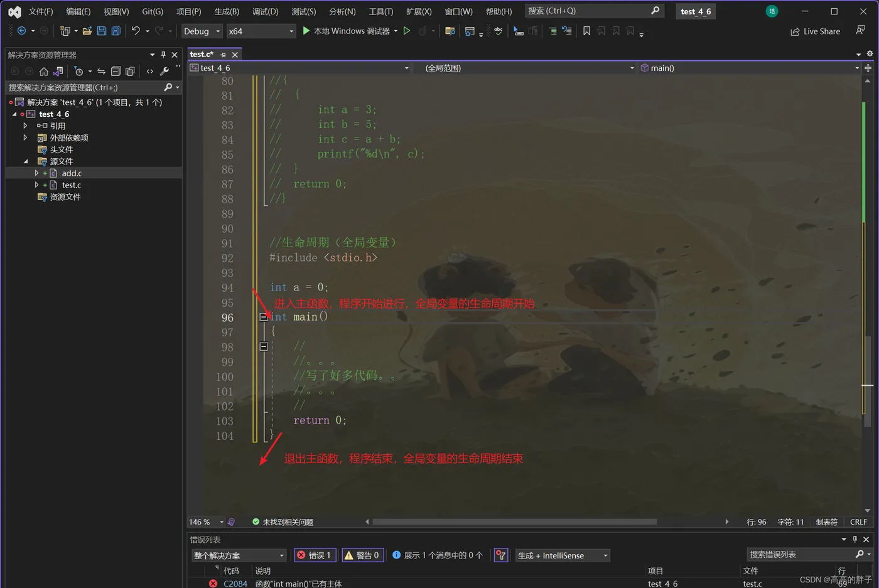Open the 视图(V) menu
The width and height of the screenshot is (879, 588).
pyautogui.click(x=116, y=11)
